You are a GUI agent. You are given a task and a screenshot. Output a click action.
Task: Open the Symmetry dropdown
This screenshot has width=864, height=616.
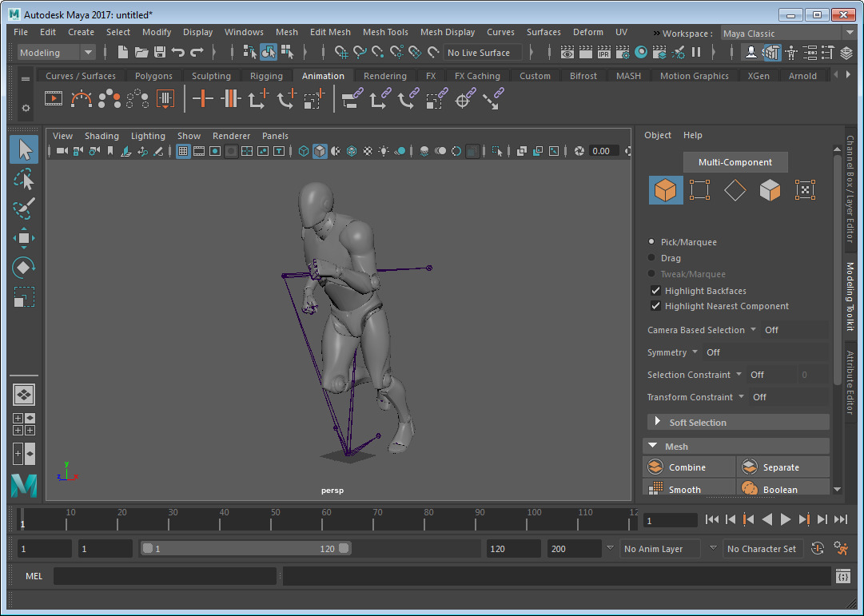(695, 352)
